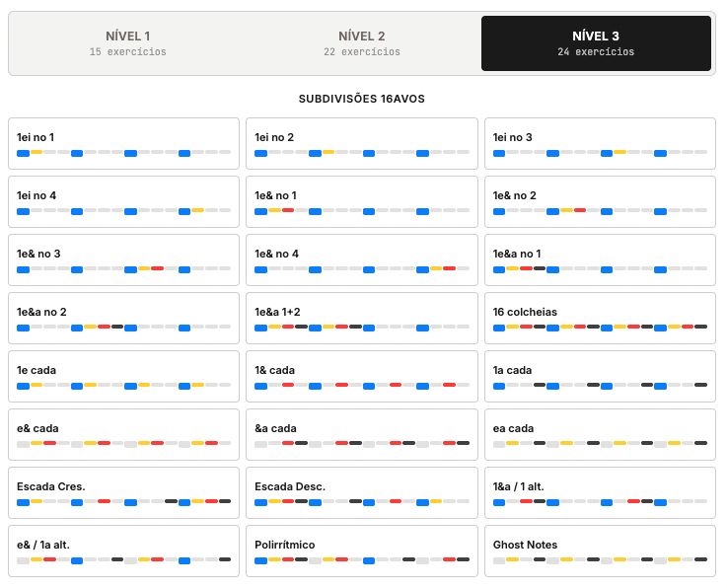The image size is (727, 588).
Task: Open the '1ei no 2' exercise card
Action: coord(362,144)
